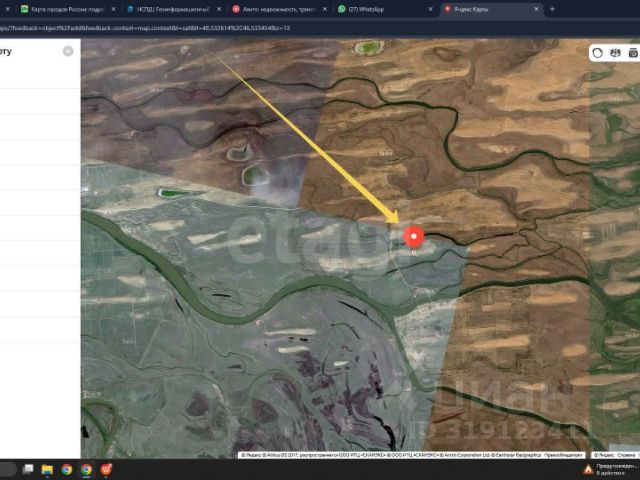Click WhatsApp favicon on its tab
This screenshot has width=640, height=480.
click(342, 9)
